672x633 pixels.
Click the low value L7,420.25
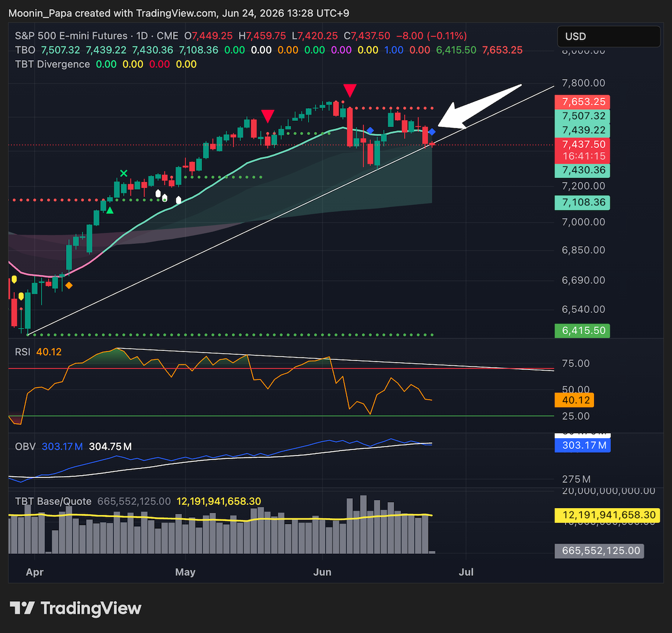[x=315, y=36]
